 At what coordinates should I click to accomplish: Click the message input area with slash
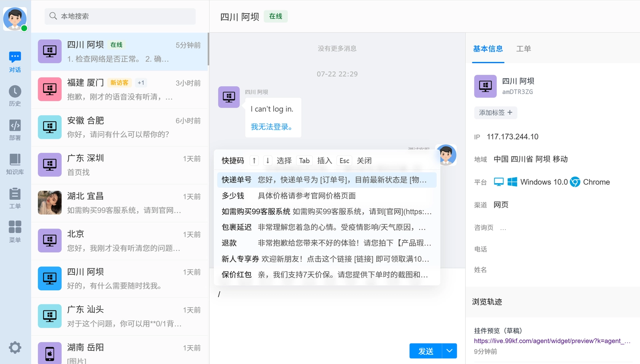337,314
